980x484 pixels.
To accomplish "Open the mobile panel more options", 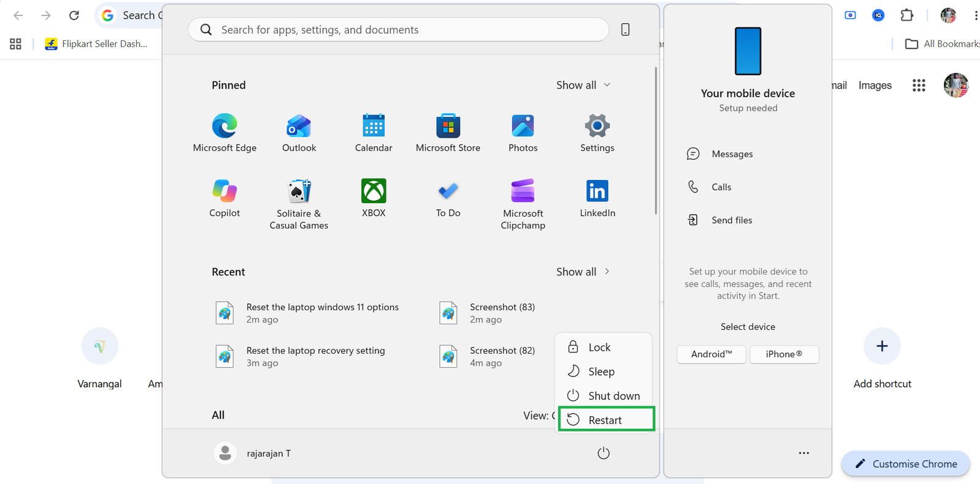I will pos(804,453).
